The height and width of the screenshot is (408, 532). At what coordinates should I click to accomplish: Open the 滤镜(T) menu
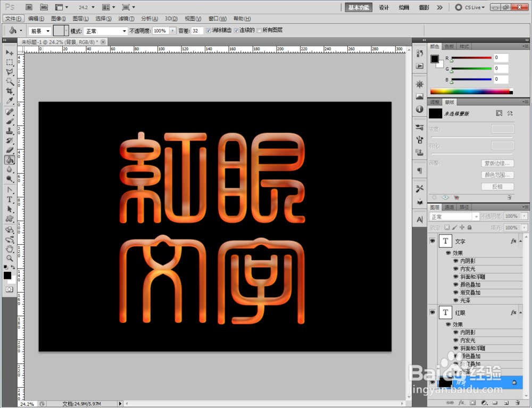[126, 19]
